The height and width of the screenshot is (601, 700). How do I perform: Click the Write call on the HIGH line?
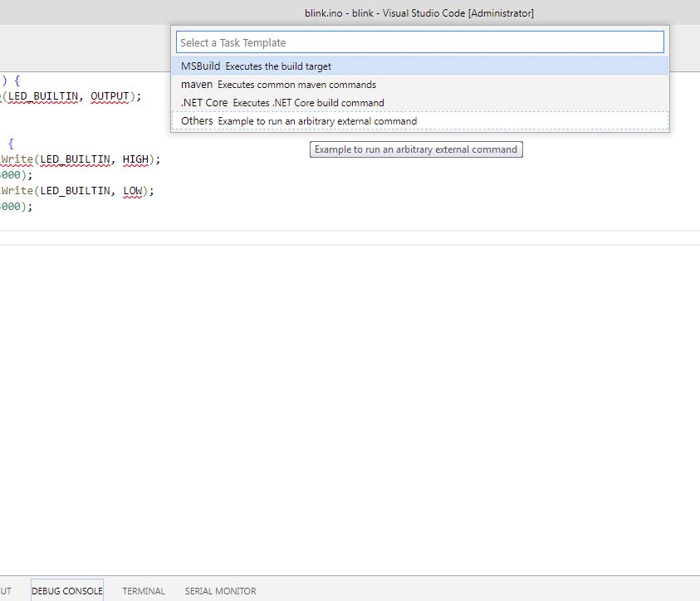[x=17, y=159]
